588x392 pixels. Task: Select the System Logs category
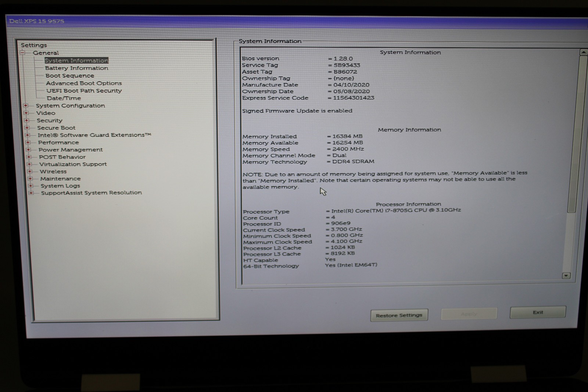(60, 186)
